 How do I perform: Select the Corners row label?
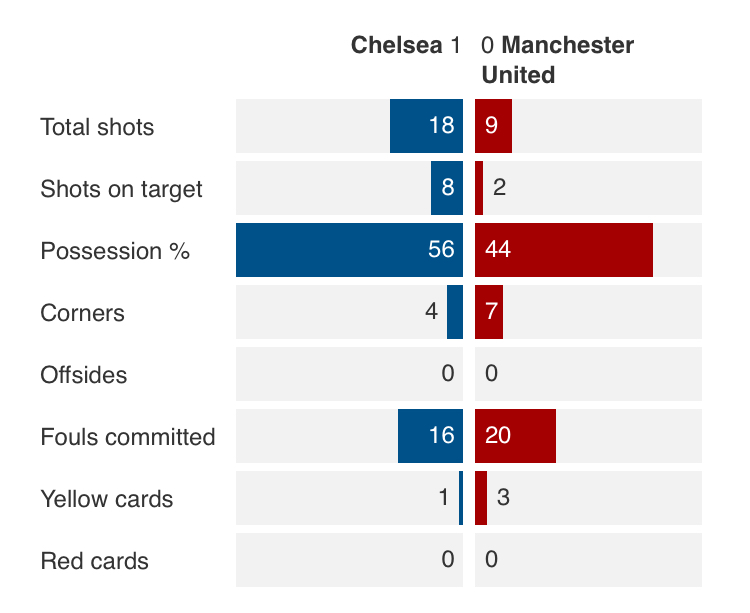click(82, 313)
